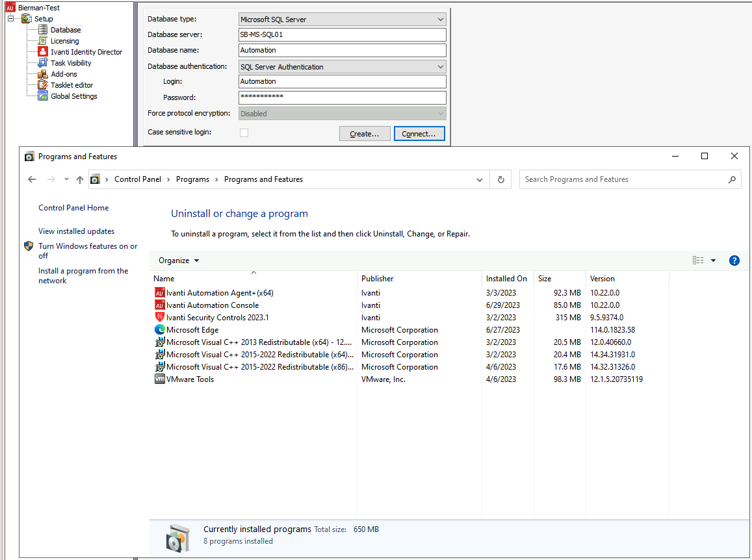Click the Login input field

click(x=343, y=81)
